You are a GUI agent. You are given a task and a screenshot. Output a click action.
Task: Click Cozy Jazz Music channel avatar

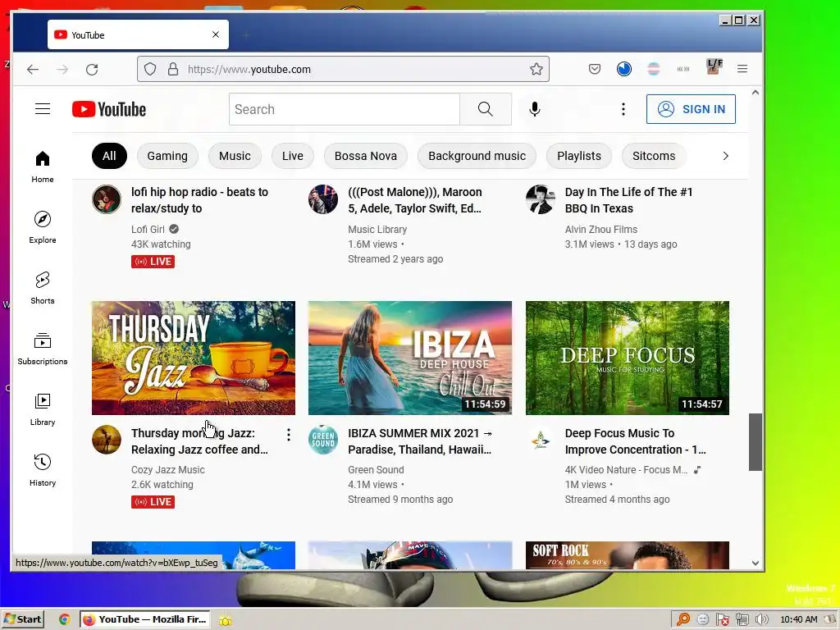tap(107, 440)
